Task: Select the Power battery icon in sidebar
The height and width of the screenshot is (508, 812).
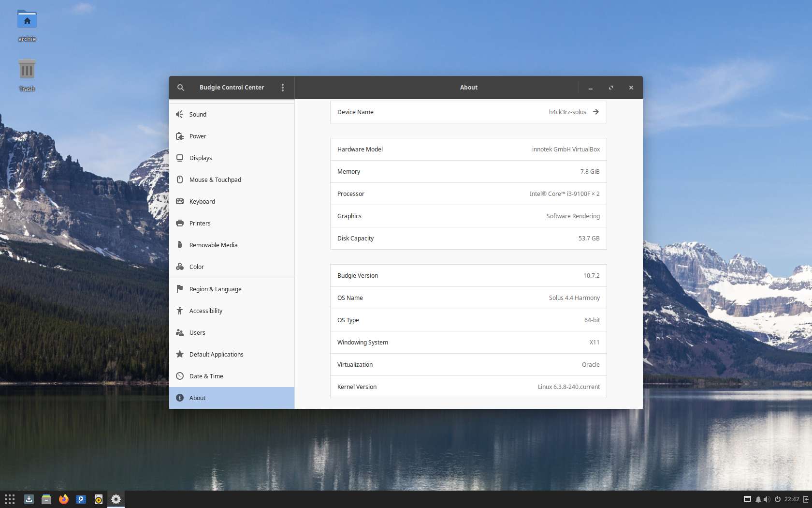Action: pos(180,136)
